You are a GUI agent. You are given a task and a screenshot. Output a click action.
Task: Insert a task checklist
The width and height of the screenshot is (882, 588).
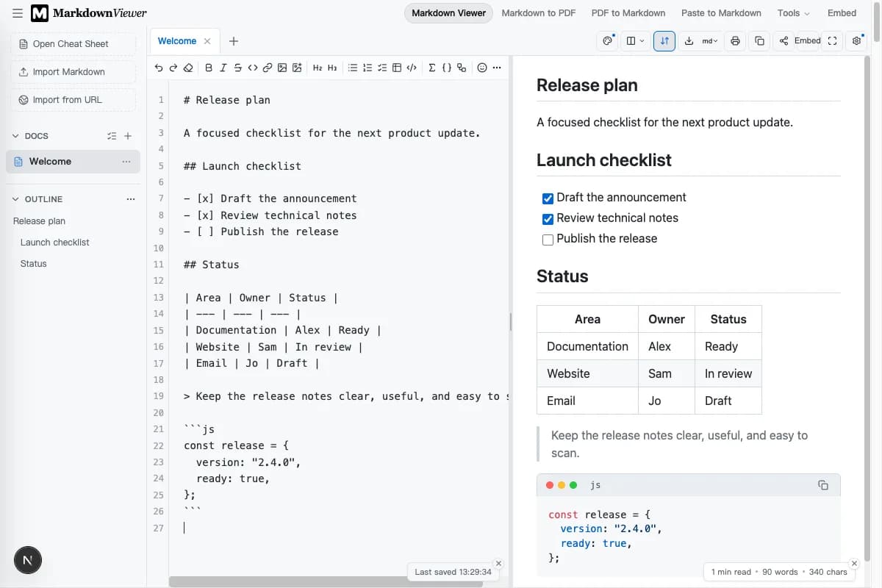coord(382,68)
